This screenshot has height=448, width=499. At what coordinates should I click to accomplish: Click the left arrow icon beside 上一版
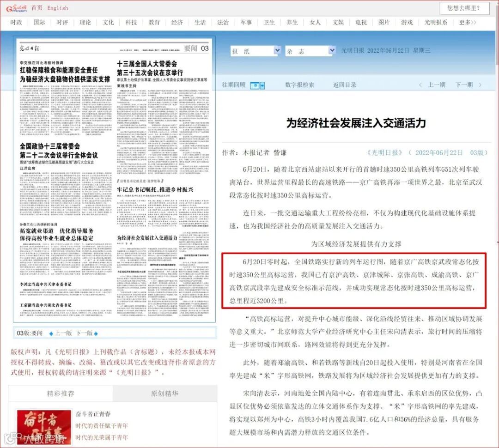coord(51,333)
